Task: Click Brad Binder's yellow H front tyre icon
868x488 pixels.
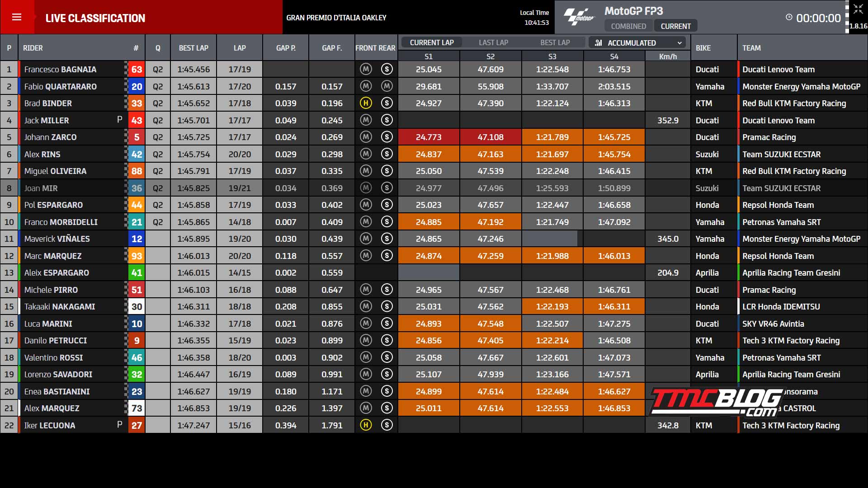Action: point(366,103)
